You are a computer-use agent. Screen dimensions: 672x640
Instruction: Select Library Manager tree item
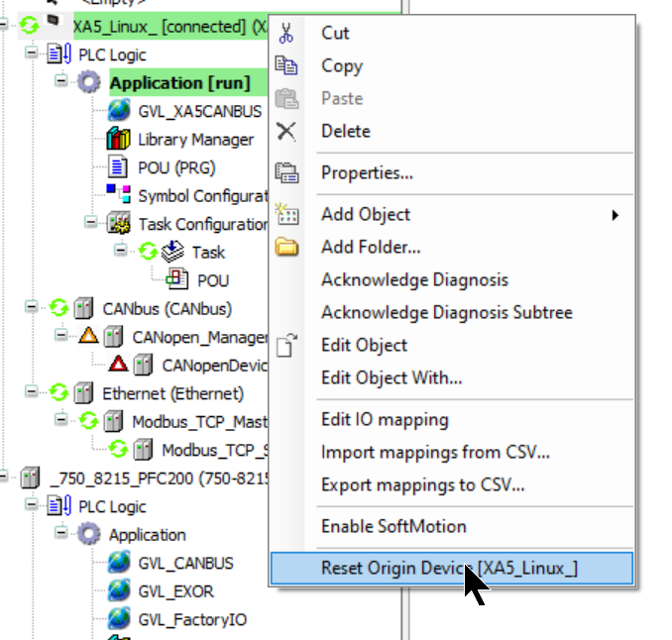click(x=196, y=140)
